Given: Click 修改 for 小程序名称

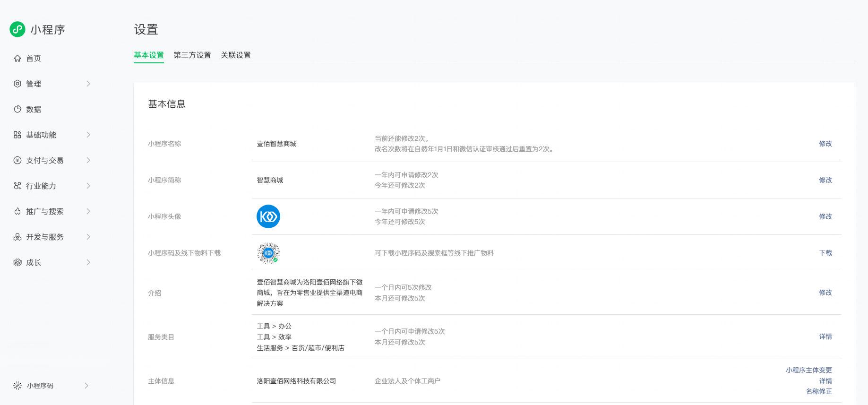Looking at the screenshot, I should tap(825, 144).
